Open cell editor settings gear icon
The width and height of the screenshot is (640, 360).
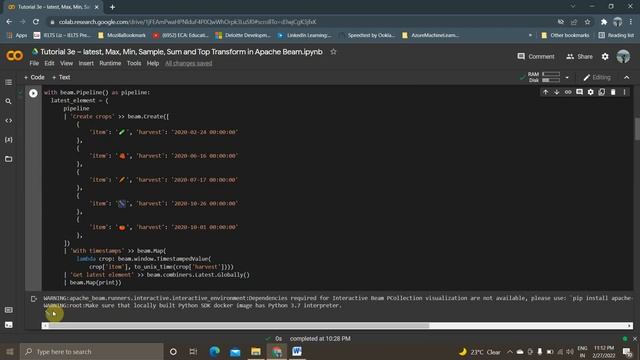pyautogui.click(x=591, y=92)
